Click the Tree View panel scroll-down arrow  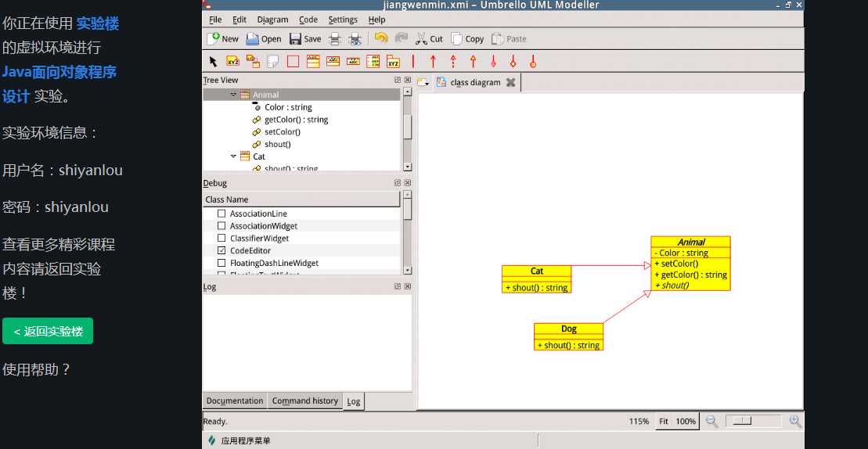pyautogui.click(x=408, y=167)
